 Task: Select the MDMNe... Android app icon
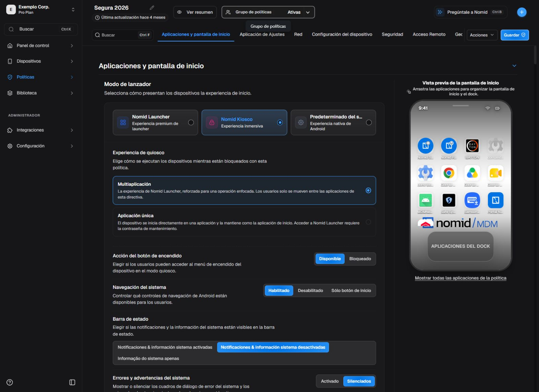(425, 200)
